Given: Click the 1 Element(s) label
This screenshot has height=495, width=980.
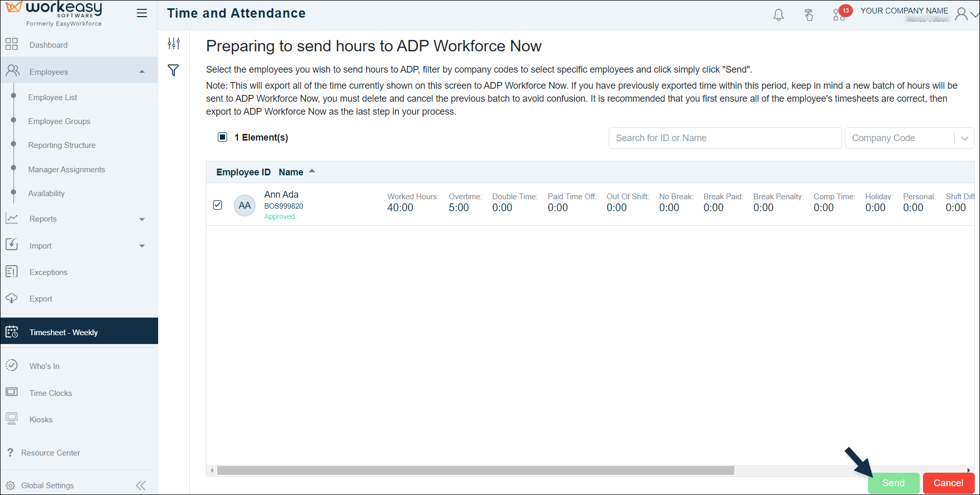Looking at the screenshot, I should coord(261,137).
